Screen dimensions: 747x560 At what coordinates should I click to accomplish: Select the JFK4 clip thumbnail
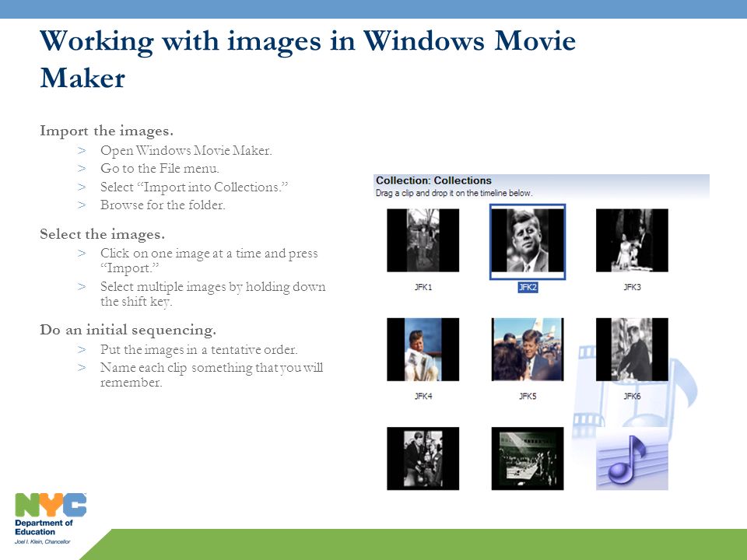[x=423, y=349]
